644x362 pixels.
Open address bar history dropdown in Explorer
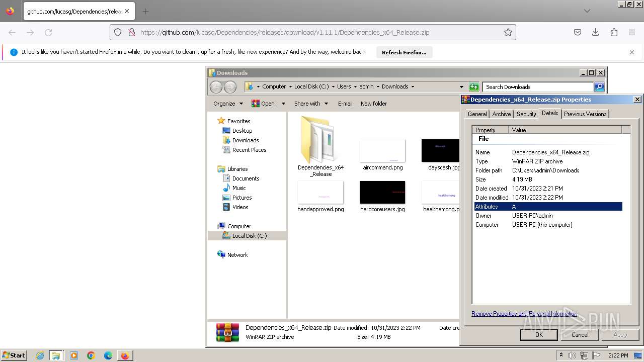[x=461, y=87]
